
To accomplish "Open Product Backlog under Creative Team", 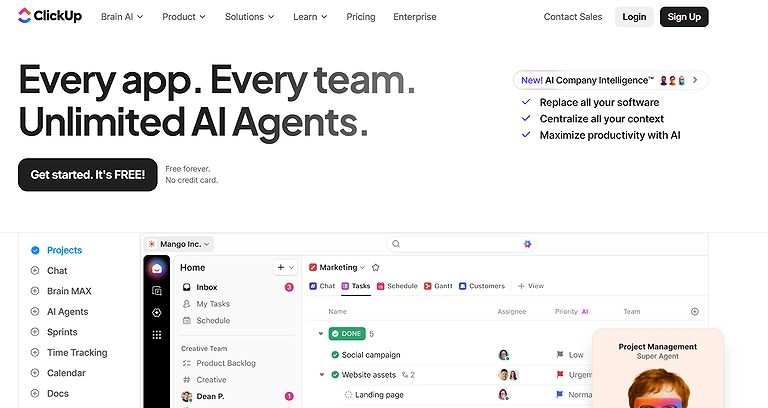I will [x=225, y=363].
